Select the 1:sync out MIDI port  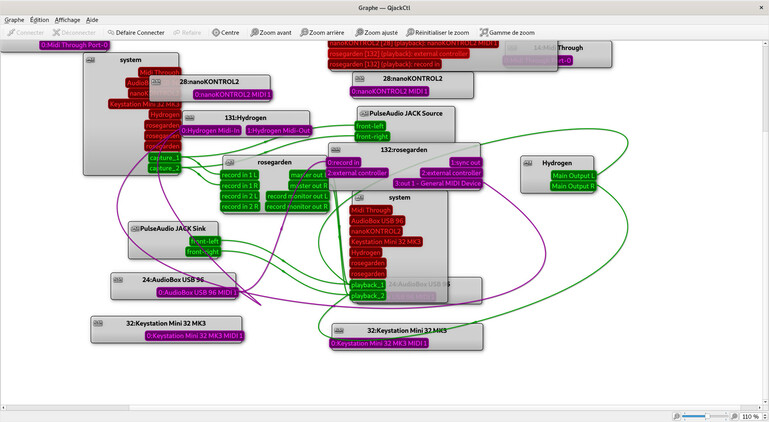coord(466,162)
